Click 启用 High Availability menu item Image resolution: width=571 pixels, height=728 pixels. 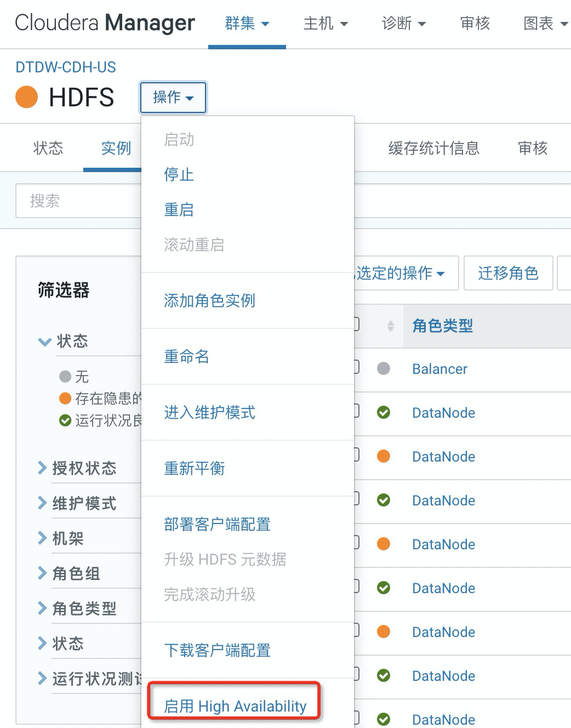(x=235, y=706)
